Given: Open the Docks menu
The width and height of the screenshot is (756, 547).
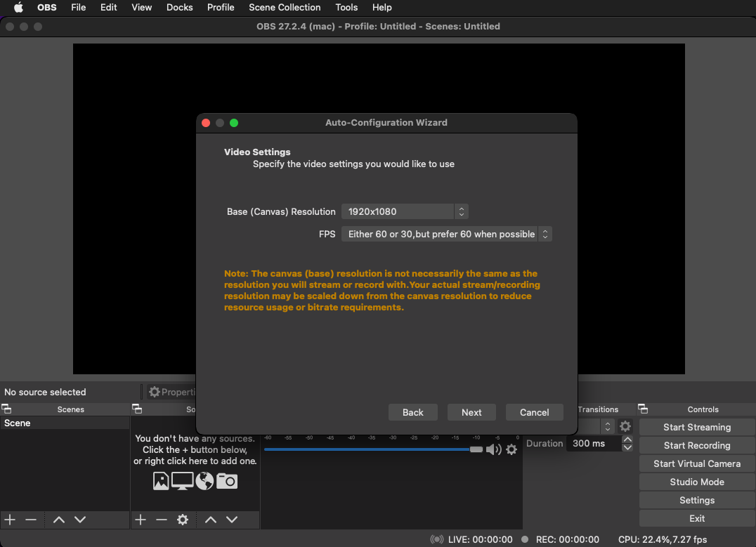Looking at the screenshot, I should point(179,7).
